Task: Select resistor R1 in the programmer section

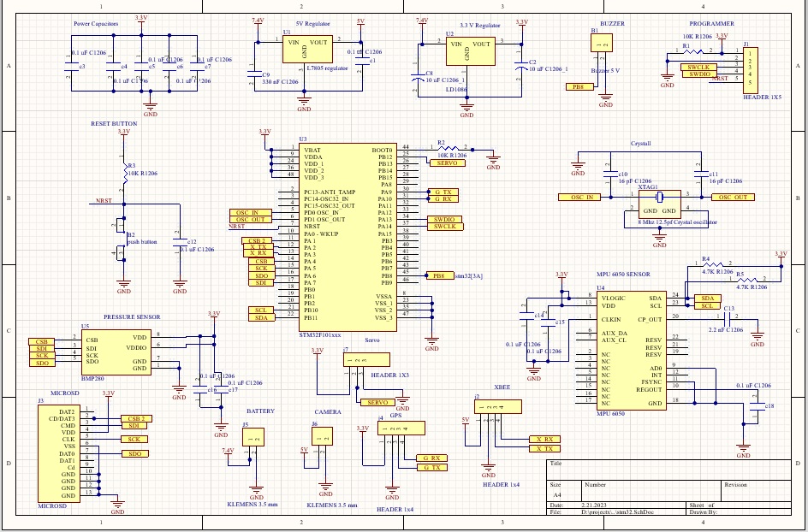Action: [x=693, y=51]
